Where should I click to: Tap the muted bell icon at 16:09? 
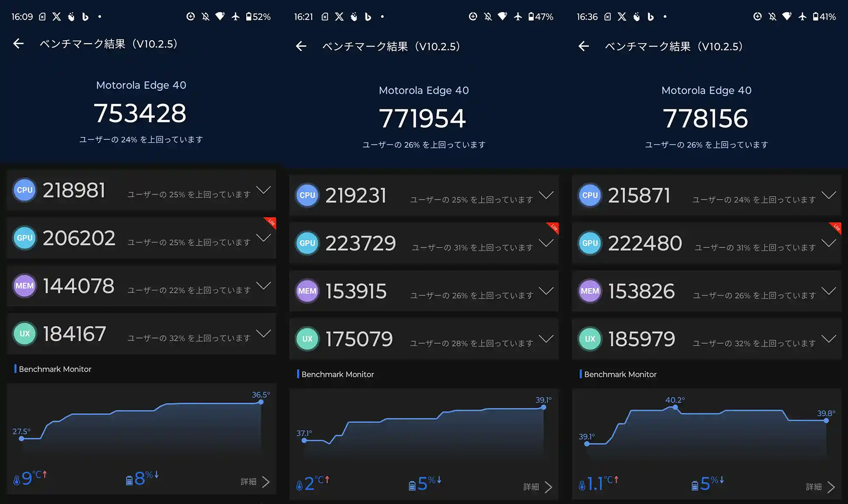coord(206,17)
